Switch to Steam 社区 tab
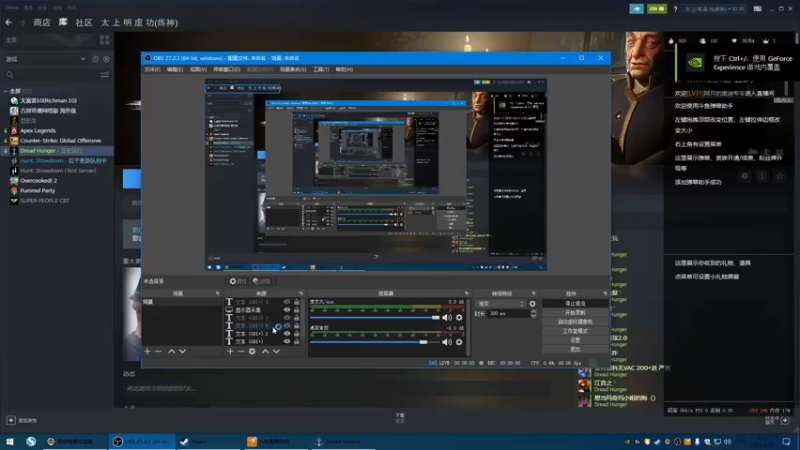Image resolution: width=800 pixels, height=450 pixels. (x=84, y=22)
